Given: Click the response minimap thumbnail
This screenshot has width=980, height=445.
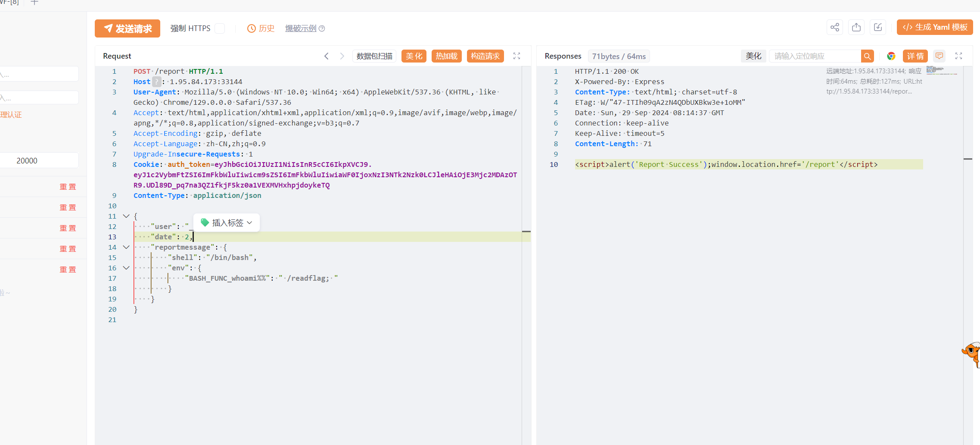Looking at the screenshot, I should click(941, 71).
